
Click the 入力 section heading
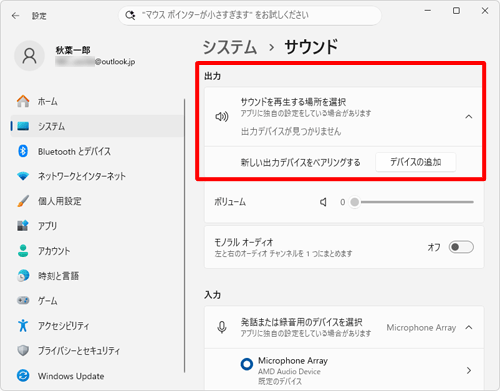(213, 295)
